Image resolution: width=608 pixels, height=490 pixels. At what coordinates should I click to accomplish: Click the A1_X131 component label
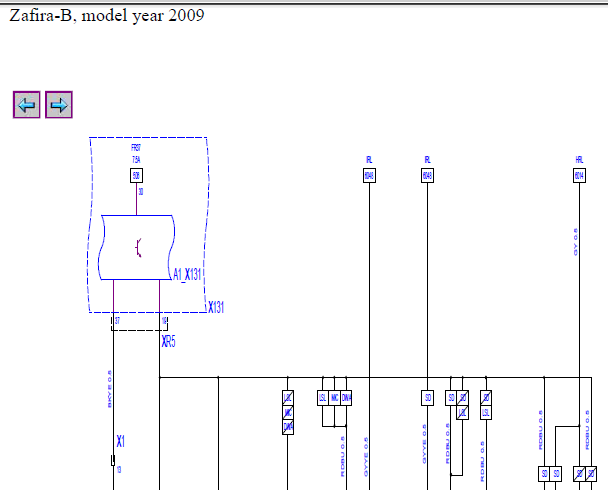tap(187, 274)
